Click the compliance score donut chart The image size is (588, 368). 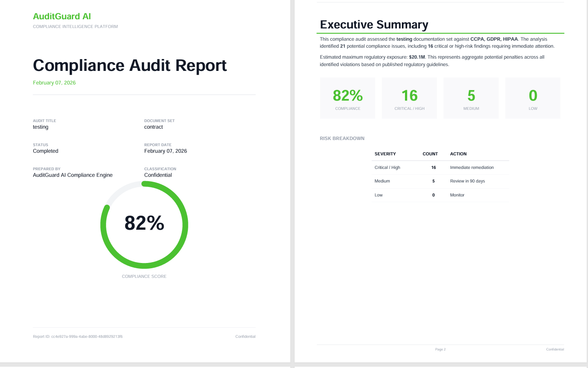coord(144,224)
